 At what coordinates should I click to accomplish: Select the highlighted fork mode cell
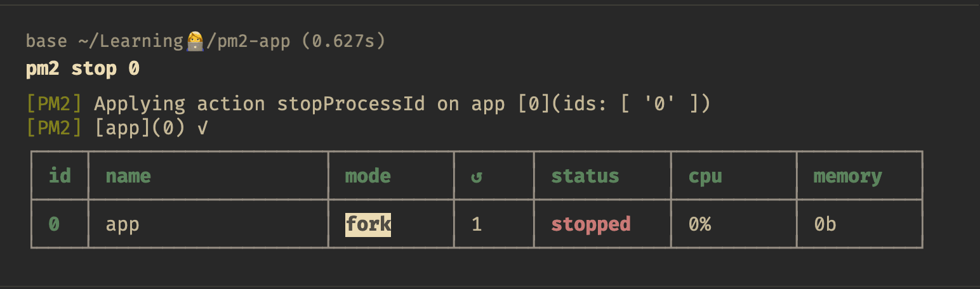click(x=368, y=224)
